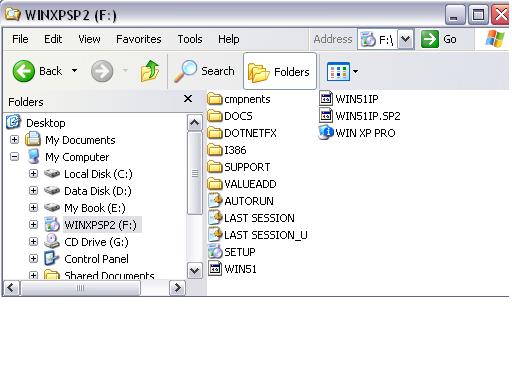512x384 pixels.
Task: Click the Back button text label
Action: click(x=50, y=71)
